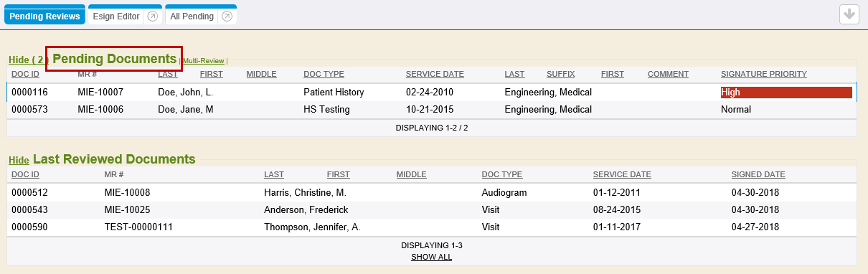Switch to the Pending Reviews tab
Screen dimensions: 868x274
(44, 16)
